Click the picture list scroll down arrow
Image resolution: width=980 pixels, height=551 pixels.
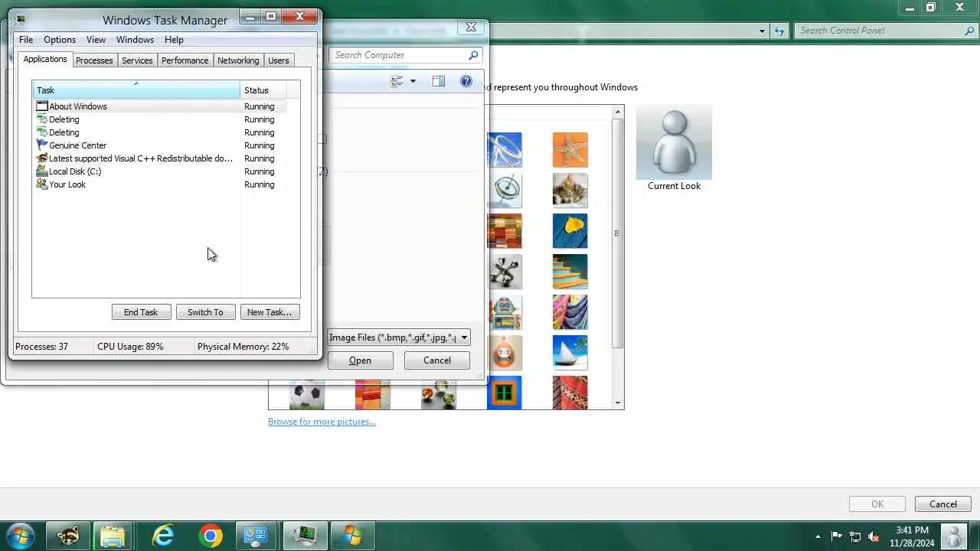(618, 403)
